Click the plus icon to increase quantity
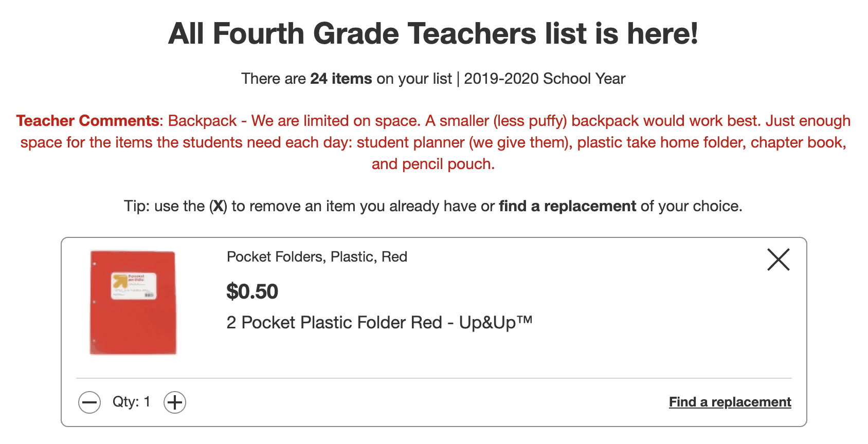The image size is (868, 444). (x=174, y=402)
